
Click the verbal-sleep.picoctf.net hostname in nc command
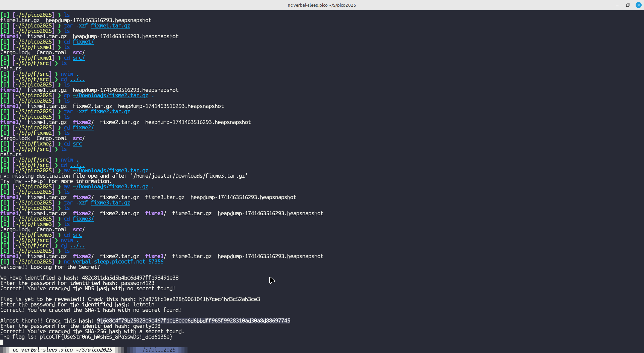point(109,262)
